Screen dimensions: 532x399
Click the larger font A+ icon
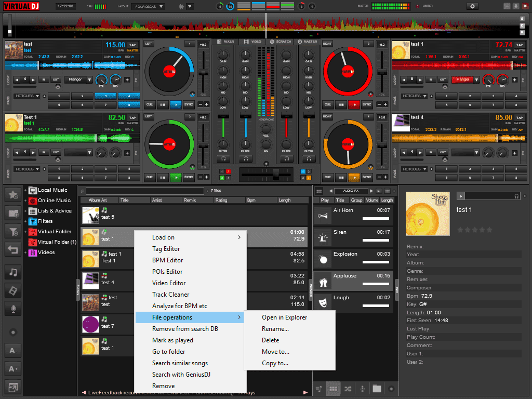point(13,369)
